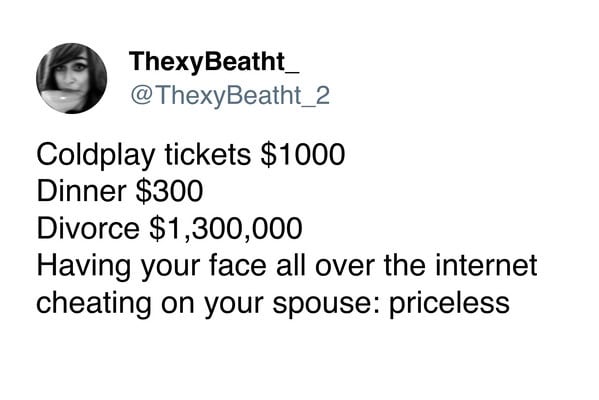Viewport: 599px width, 400px height.
Task: Click the word spouse: in last line
Action: pyautogui.click(x=326, y=304)
